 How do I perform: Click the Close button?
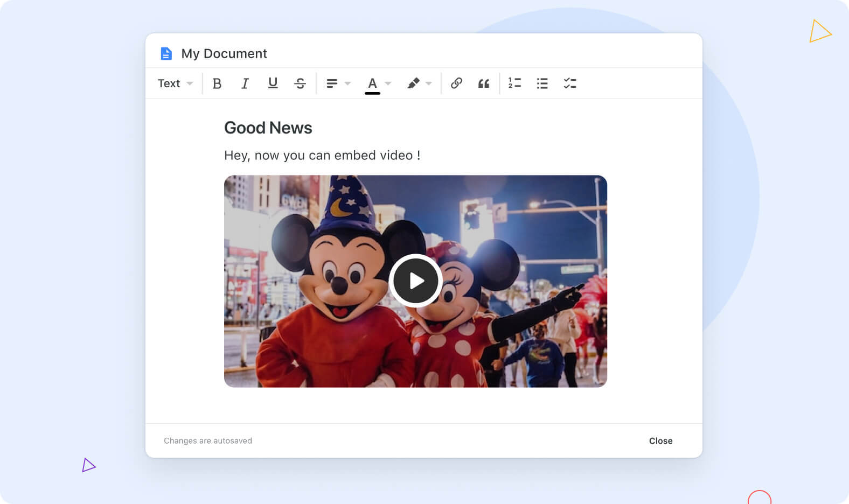660,440
